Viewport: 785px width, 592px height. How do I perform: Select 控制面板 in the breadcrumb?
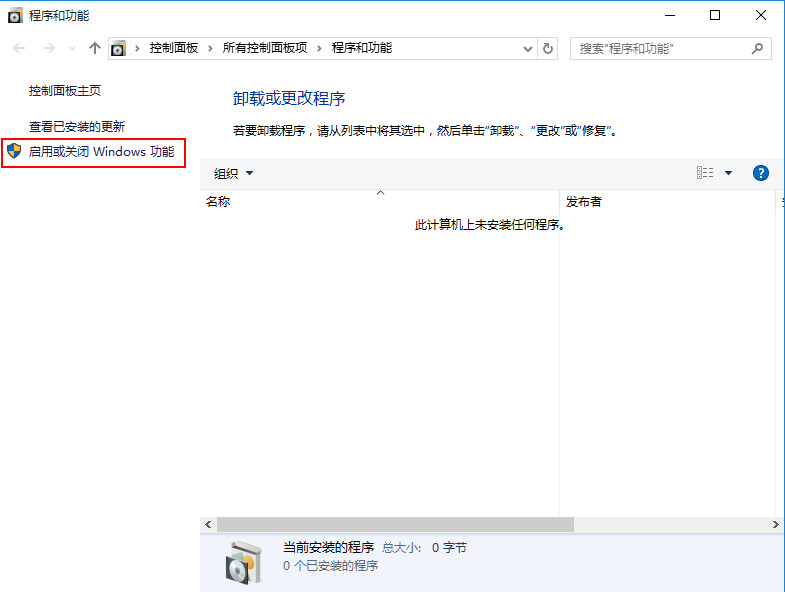point(174,48)
